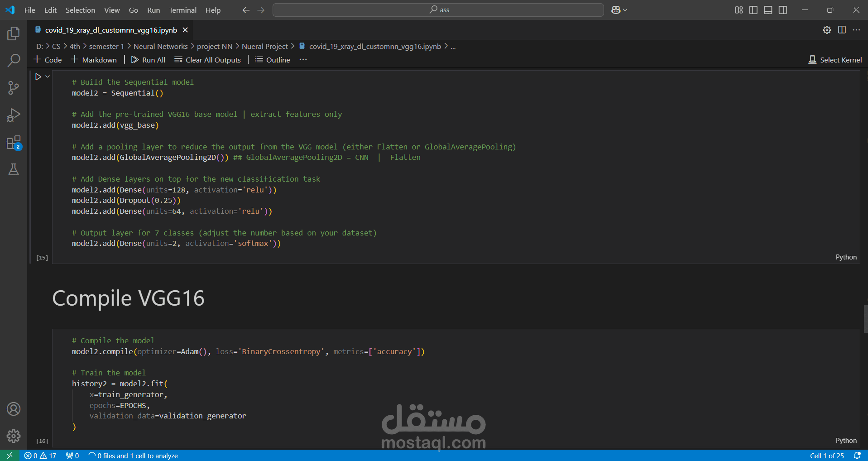Screen dimensions: 868x461
Task: Open the View menu
Action: 112,10
